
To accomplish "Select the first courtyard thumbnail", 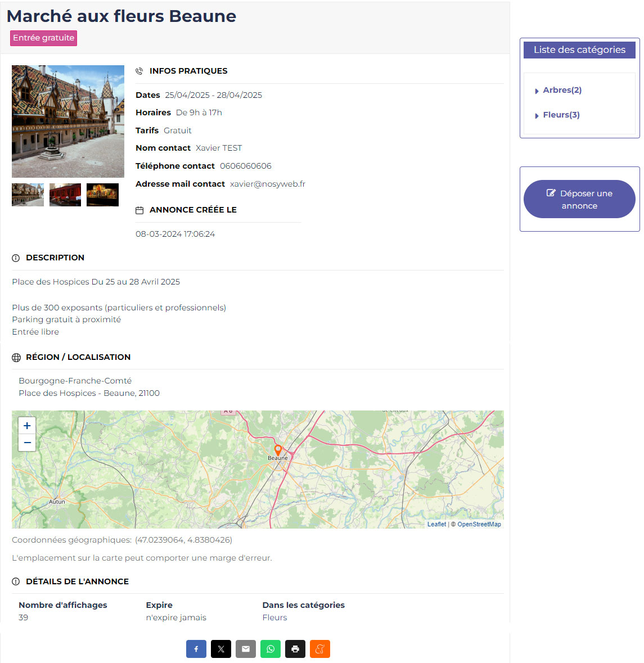I will tap(28, 195).
